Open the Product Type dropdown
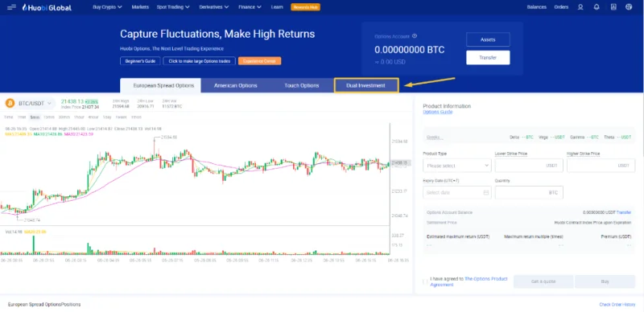Screen dimensions: 644x312 click(x=456, y=166)
